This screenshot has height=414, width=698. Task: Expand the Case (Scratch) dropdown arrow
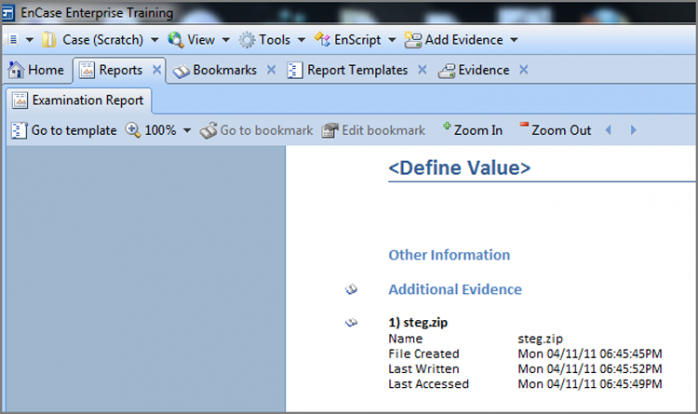pyautogui.click(x=154, y=40)
